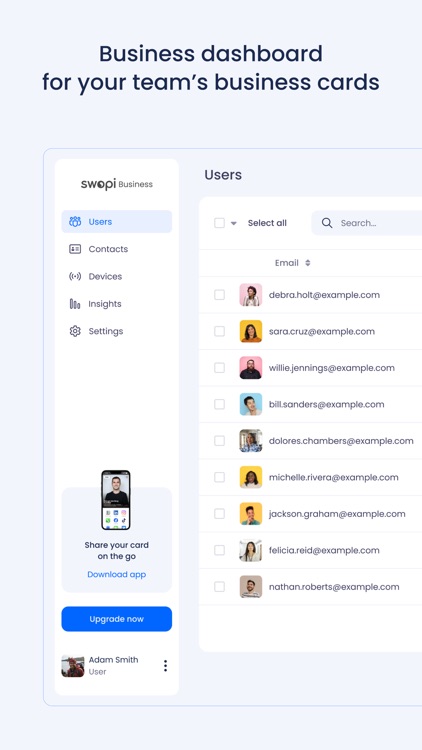Click the Insights bar chart icon
This screenshot has width=422, height=750.
click(75, 304)
